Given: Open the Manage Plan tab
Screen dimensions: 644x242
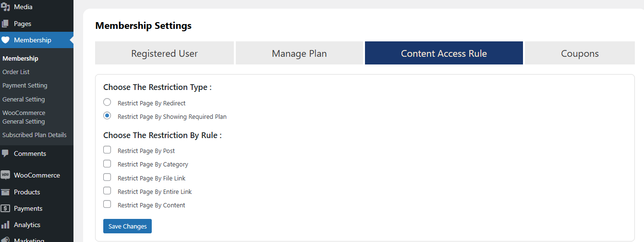Looking at the screenshot, I should [x=299, y=53].
